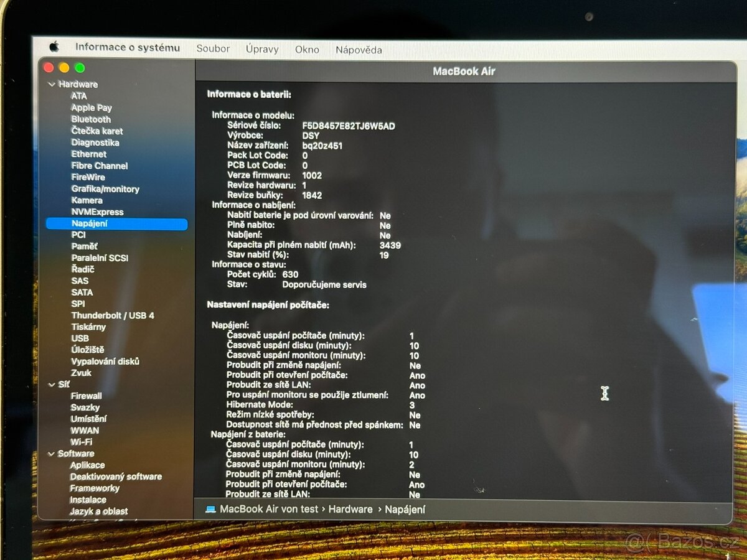
Task: Click the battery serial number value
Action: (x=349, y=126)
